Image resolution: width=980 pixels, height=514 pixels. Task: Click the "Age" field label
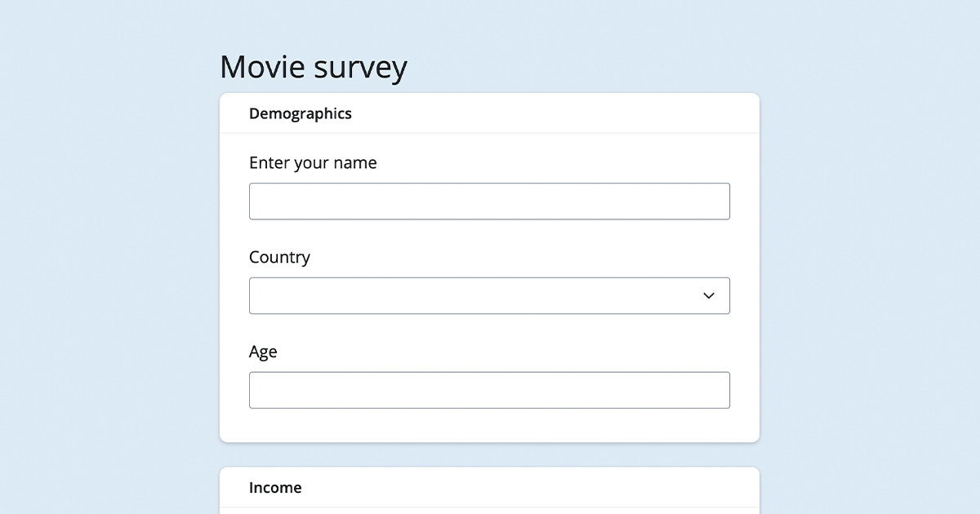(263, 352)
